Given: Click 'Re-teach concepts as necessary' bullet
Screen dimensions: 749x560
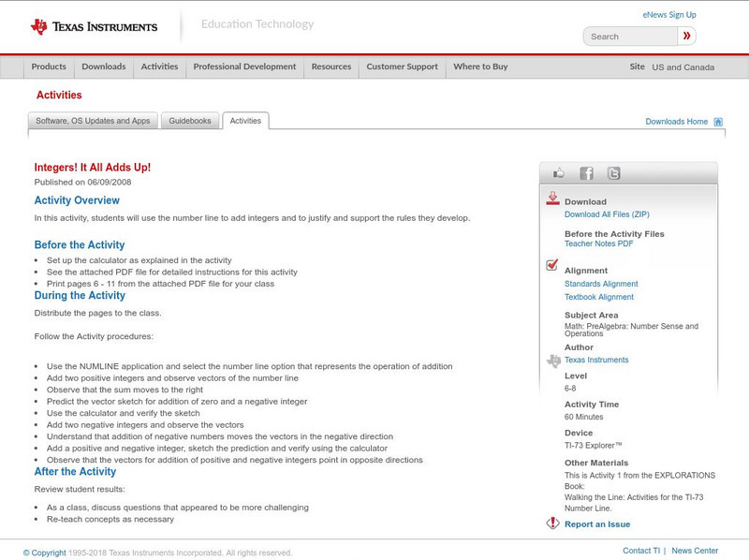Looking at the screenshot, I should (110, 519).
